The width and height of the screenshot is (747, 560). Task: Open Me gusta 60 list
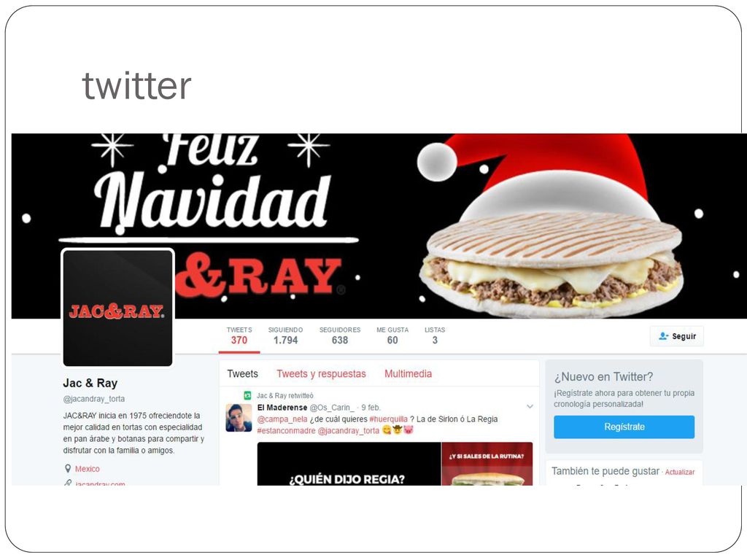392,335
